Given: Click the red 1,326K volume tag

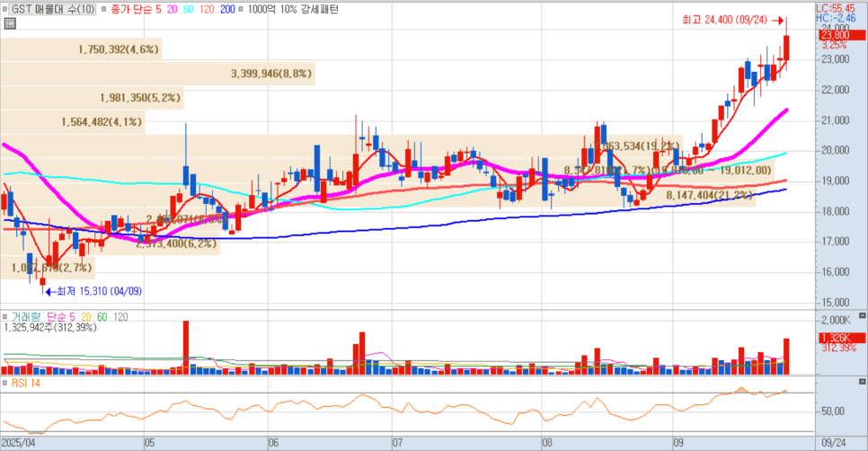Looking at the screenshot, I should click(x=842, y=338).
